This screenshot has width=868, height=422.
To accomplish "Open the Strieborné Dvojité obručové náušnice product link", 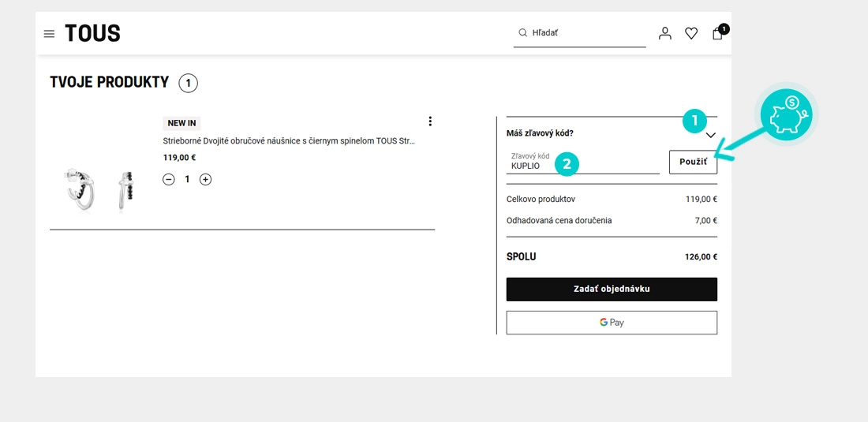I will 289,141.
